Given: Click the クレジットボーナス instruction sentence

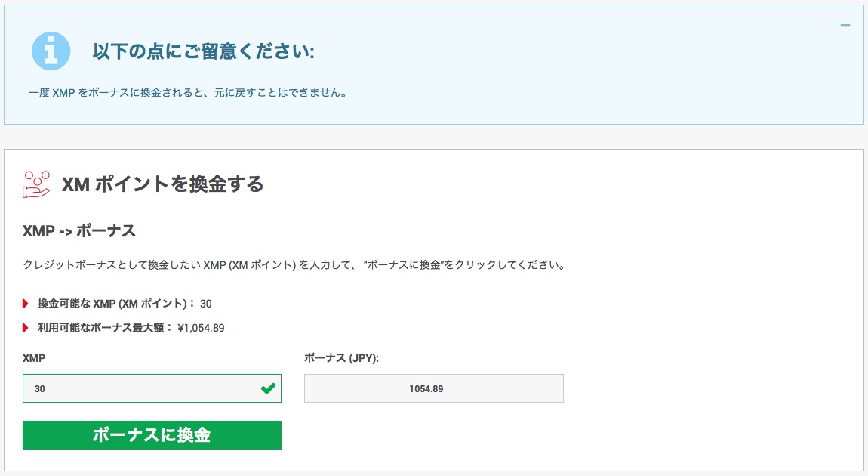Looking at the screenshot, I should pos(295,265).
